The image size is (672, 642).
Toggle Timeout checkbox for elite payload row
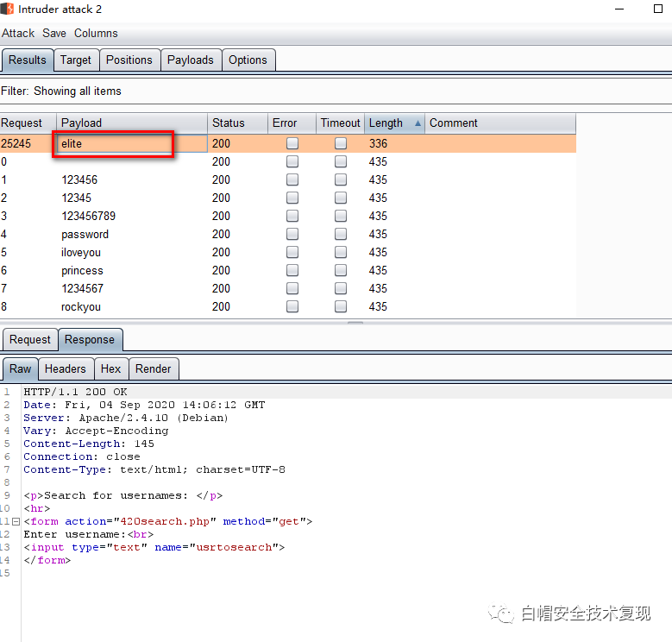pyautogui.click(x=341, y=144)
